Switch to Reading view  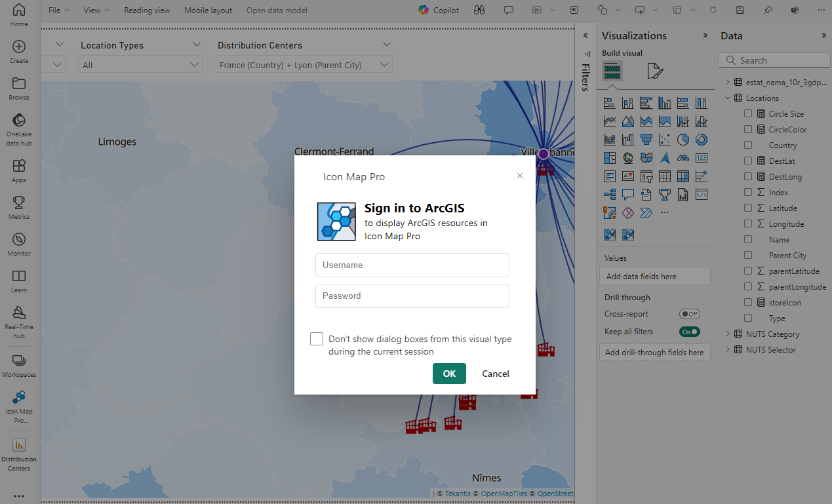[x=147, y=10]
